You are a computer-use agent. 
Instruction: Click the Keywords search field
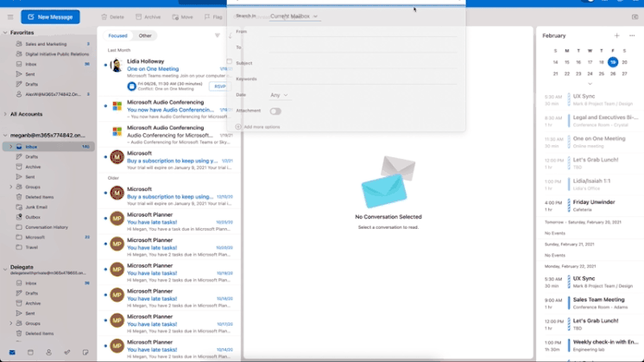pyautogui.click(x=363, y=79)
